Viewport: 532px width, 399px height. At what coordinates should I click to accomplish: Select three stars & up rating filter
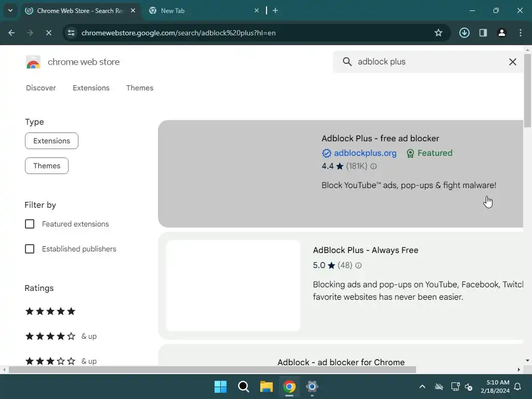[x=61, y=361]
